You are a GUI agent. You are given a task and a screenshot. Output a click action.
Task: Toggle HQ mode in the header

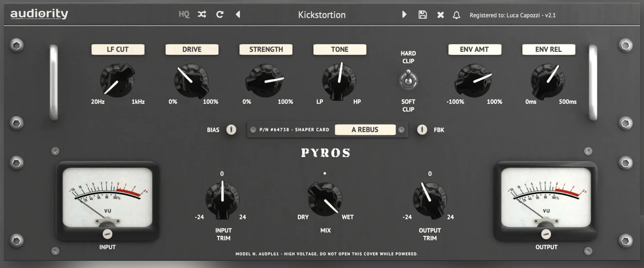[184, 14]
